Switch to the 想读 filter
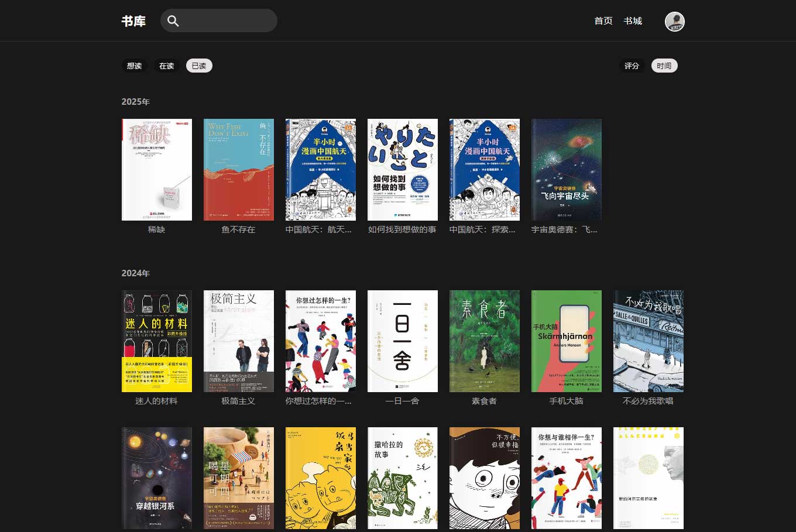 click(135, 66)
